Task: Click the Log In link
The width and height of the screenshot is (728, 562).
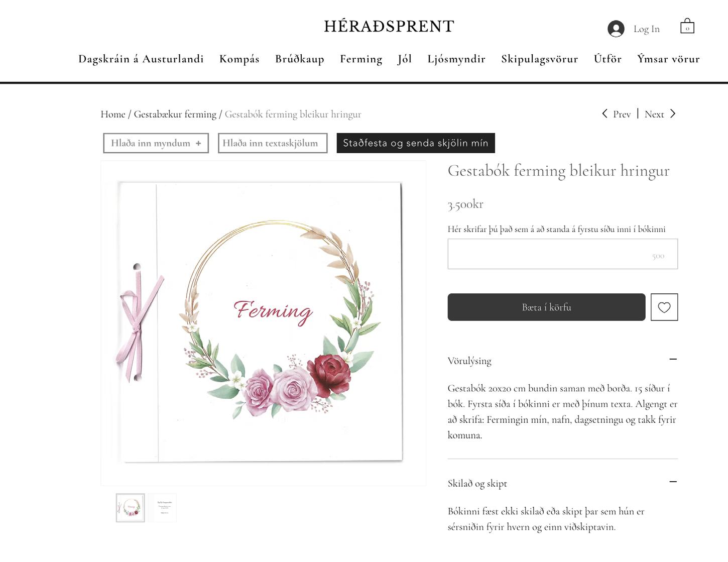Action: (647, 29)
